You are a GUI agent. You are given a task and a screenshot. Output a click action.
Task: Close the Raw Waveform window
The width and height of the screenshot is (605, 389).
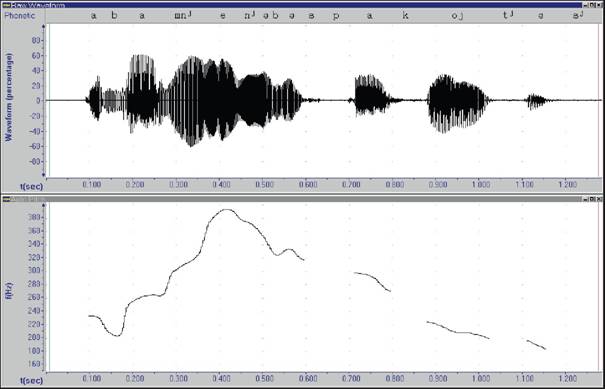pyautogui.click(x=599, y=5)
